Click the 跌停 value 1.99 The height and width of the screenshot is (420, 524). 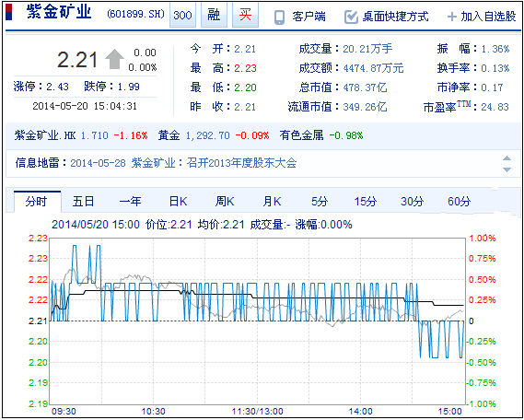click(129, 87)
